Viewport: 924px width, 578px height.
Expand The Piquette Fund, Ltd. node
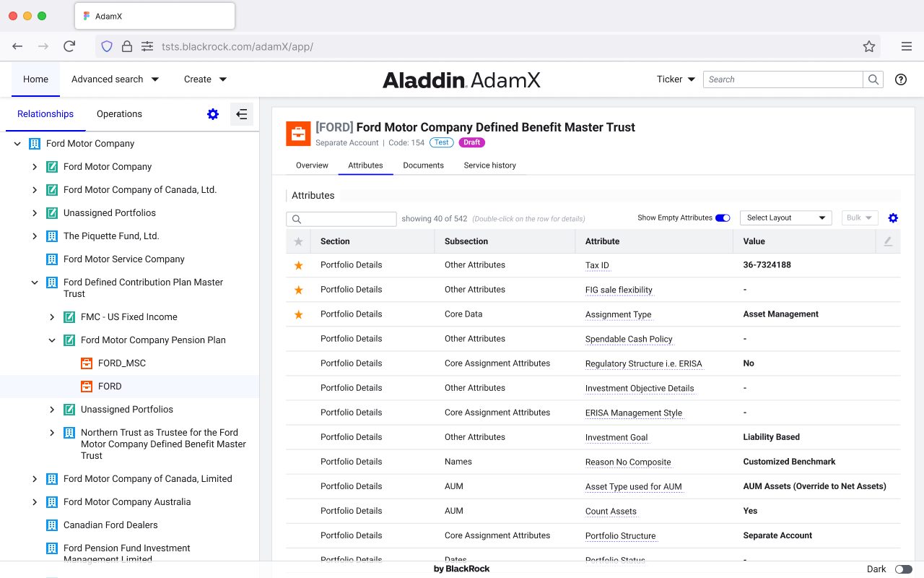(35, 236)
